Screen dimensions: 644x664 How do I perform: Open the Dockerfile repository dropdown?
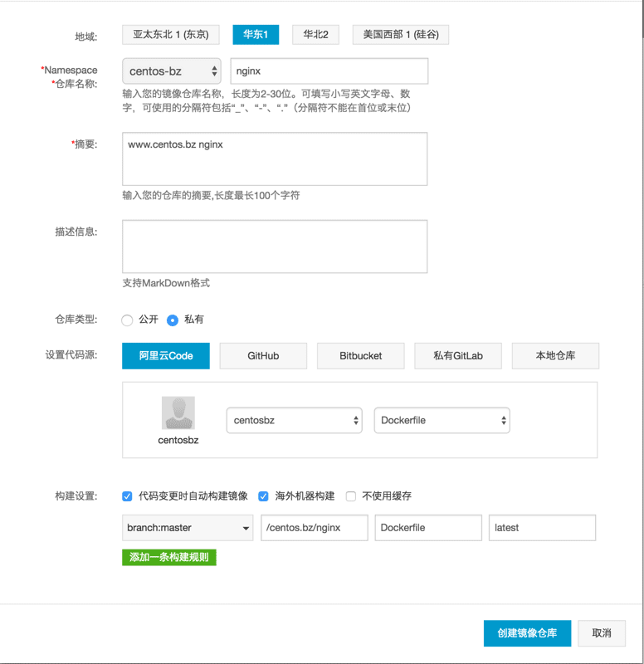pos(442,420)
